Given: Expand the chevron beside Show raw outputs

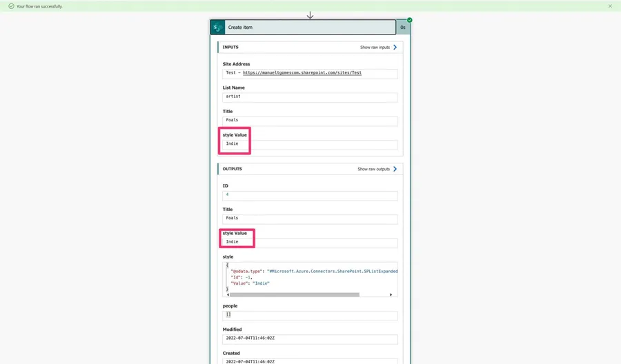Looking at the screenshot, I should click(395, 169).
